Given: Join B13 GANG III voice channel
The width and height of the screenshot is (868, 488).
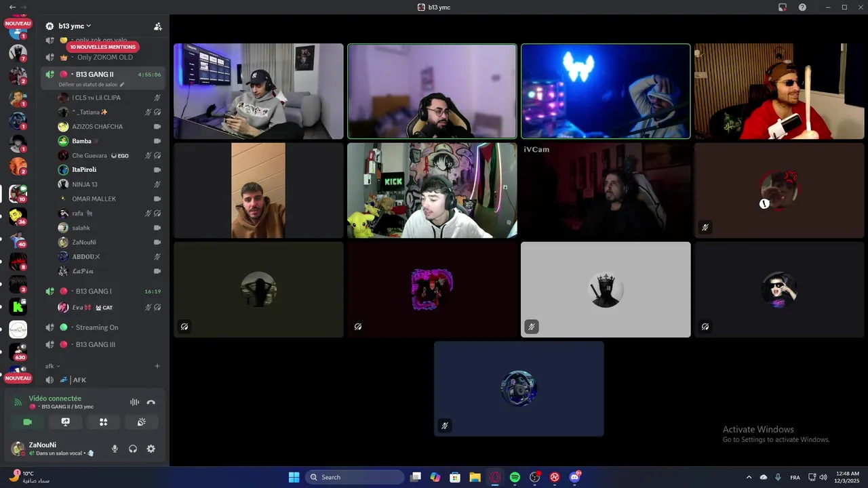Looking at the screenshot, I should coord(103,344).
